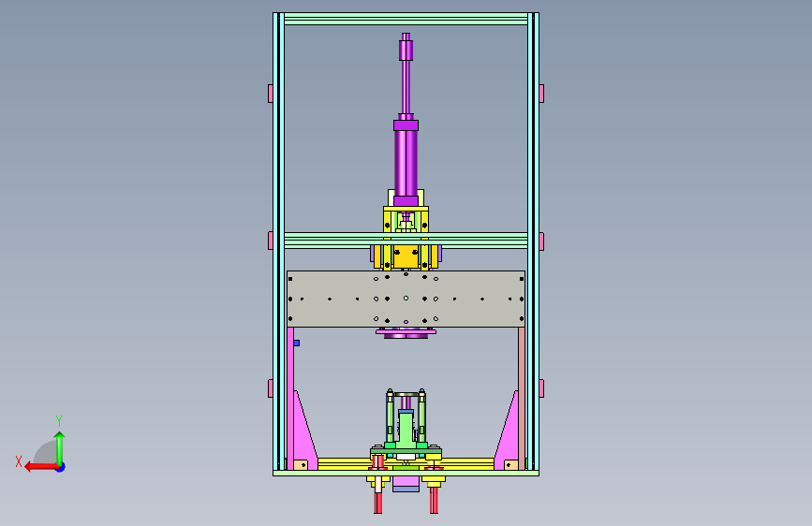Select the middle horizontal frame crossbeam

click(406, 241)
